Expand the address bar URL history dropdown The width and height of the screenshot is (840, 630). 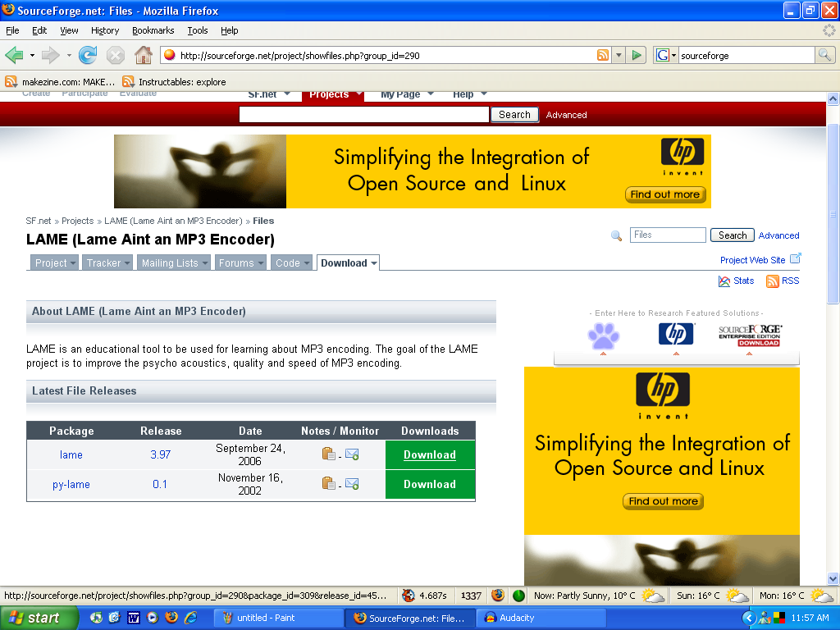click(x=619, y=55)
